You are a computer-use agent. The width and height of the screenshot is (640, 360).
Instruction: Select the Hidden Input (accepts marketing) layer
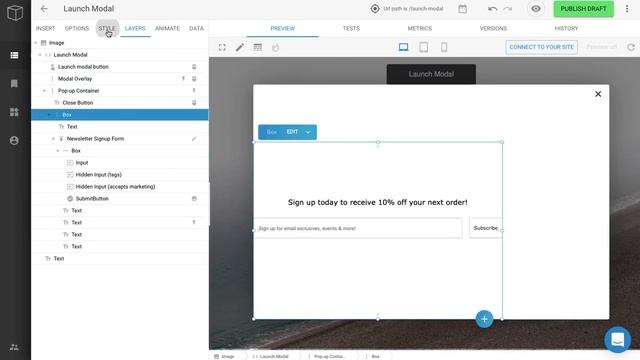point(120,187)
